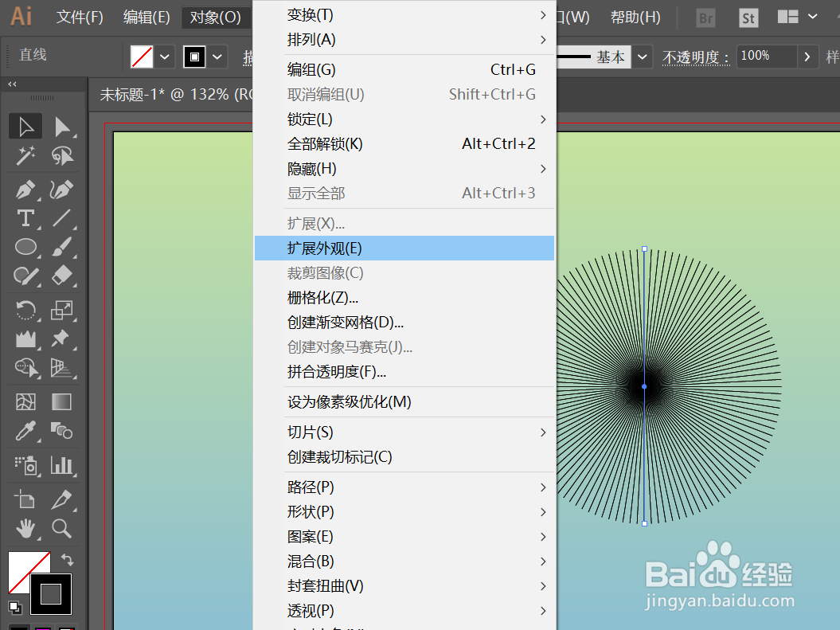840x630 pixels.
Task: Select the Slice tool
Action: [x=62, y=499]
